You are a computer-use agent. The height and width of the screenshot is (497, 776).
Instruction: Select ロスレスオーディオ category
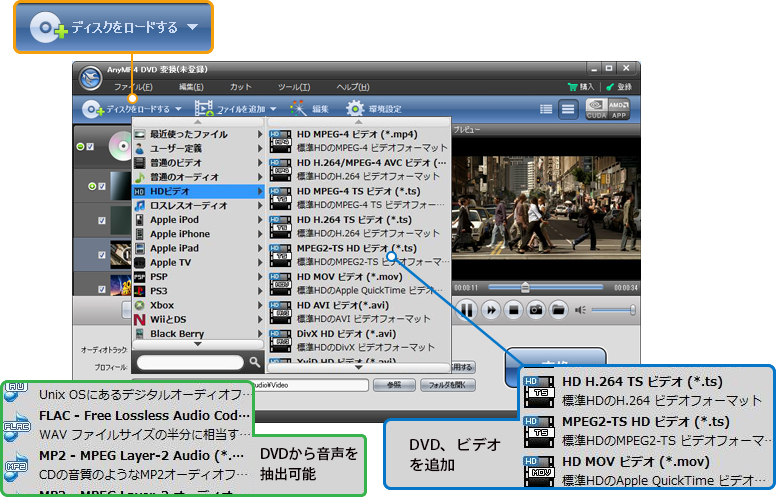(198, 205)
